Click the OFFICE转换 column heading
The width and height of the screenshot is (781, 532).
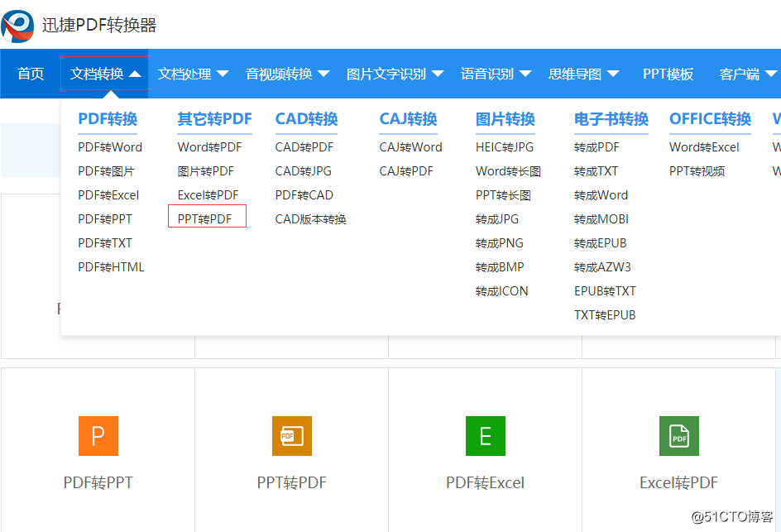[711, 119]
